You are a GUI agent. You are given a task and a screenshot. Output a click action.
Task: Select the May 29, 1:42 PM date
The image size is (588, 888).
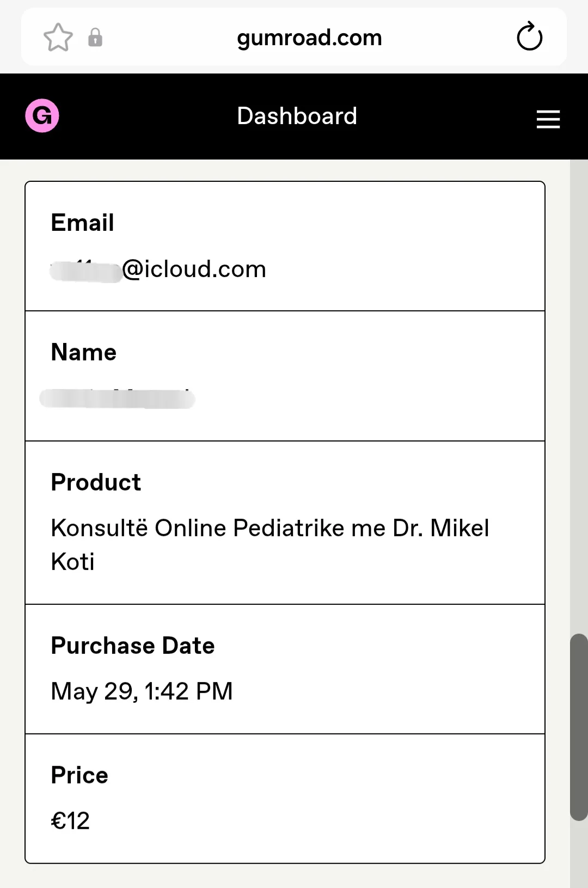142,691
